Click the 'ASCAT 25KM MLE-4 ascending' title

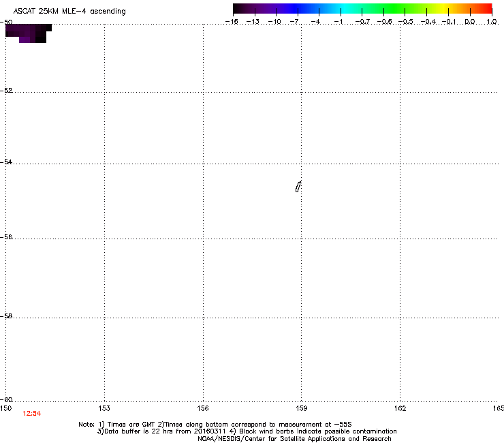(69, 12)
